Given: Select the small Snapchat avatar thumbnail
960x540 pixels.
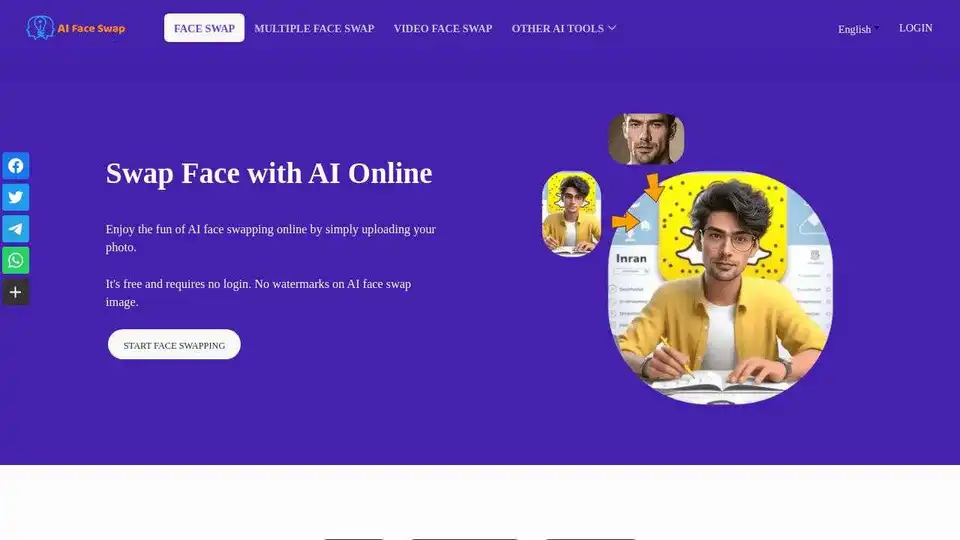Looking at the screenshot, I should (571, 214).
